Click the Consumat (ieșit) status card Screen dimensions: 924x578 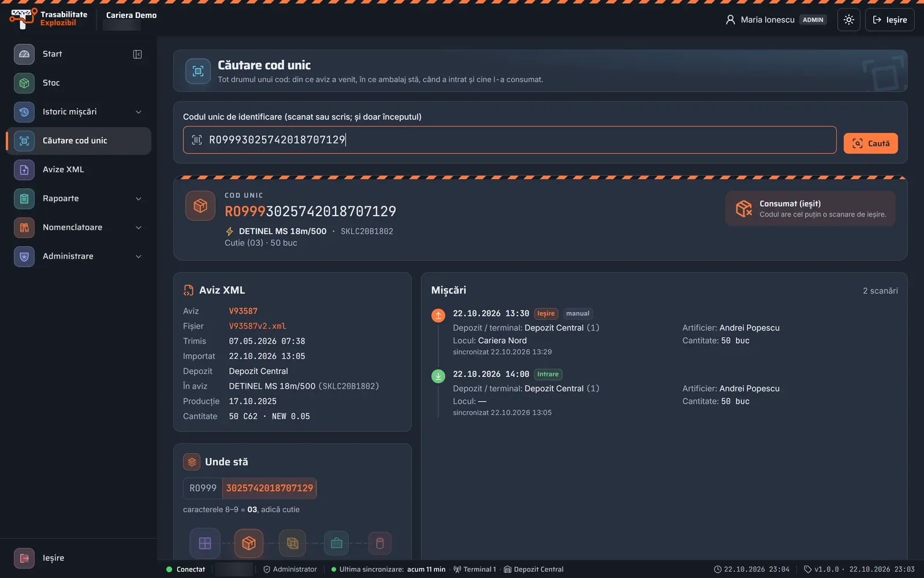[x=810, y=209]
